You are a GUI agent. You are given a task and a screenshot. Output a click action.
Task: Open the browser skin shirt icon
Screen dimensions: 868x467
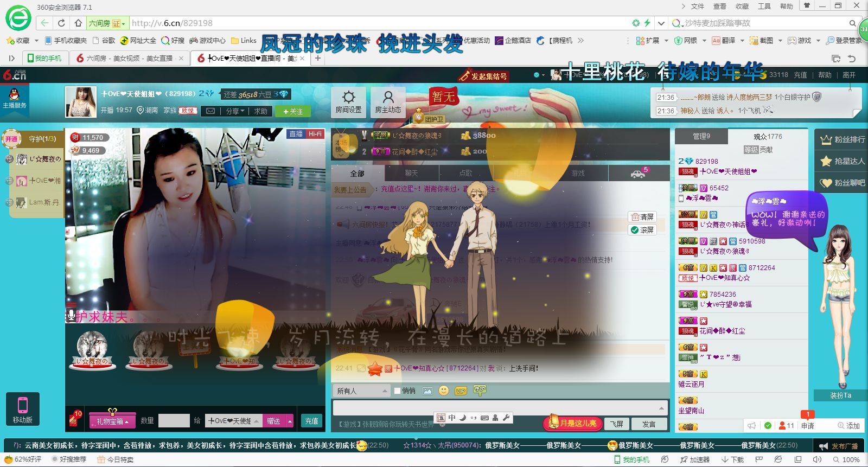(x=807, y=6)
